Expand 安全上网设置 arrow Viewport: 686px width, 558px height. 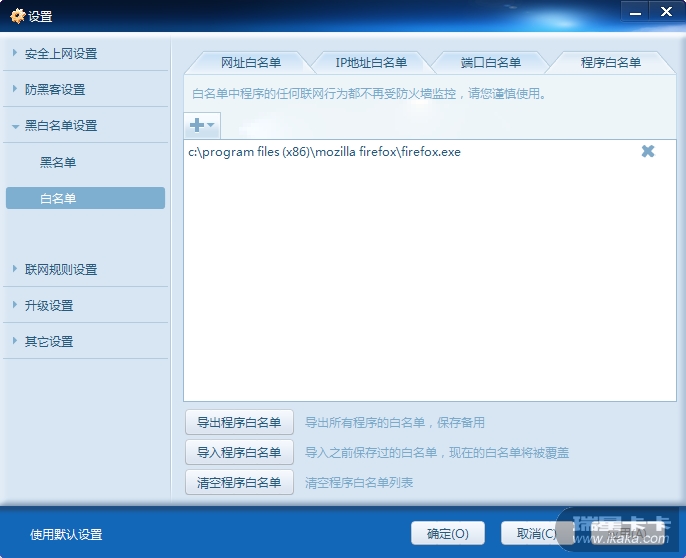[15, 53]
